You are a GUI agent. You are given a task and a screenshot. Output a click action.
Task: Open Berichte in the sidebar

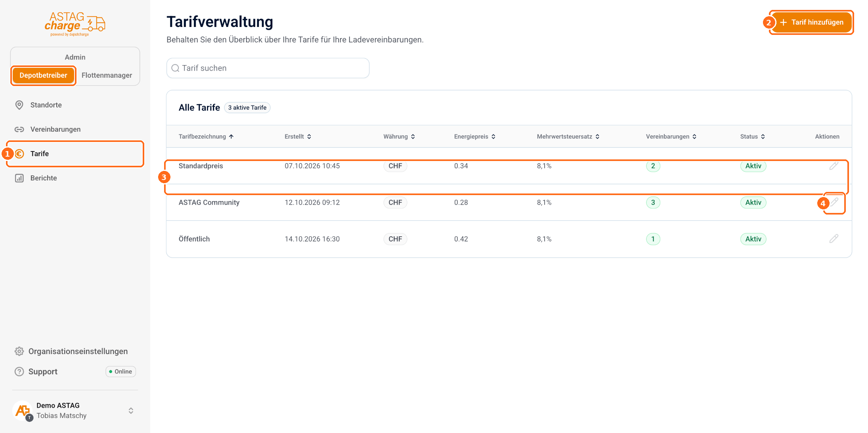click(75, 178)
